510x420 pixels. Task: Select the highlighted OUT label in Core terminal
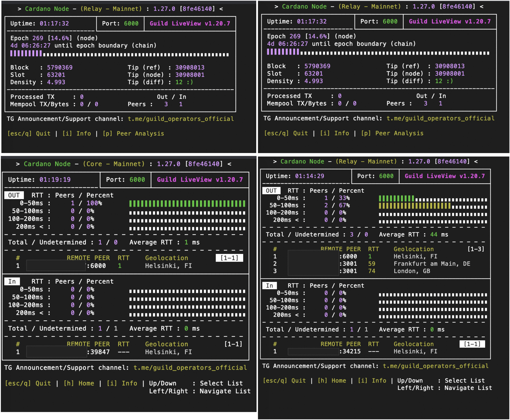click(14, 195)
